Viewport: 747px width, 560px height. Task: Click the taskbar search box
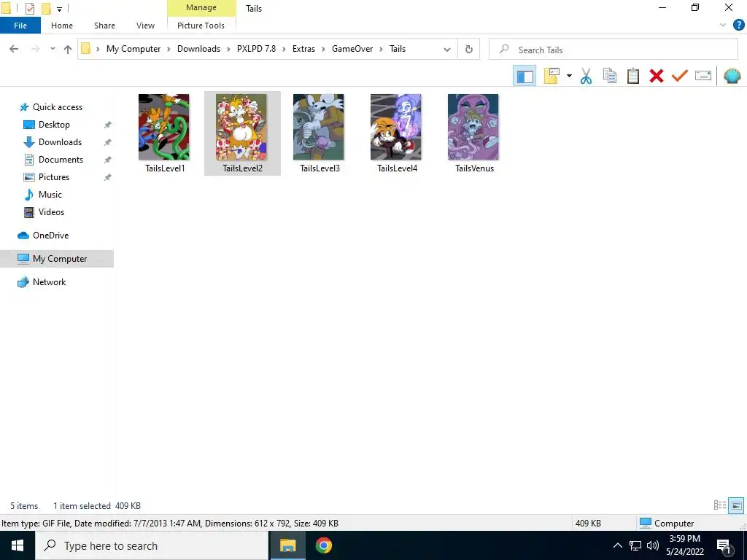tap(152, 545)
